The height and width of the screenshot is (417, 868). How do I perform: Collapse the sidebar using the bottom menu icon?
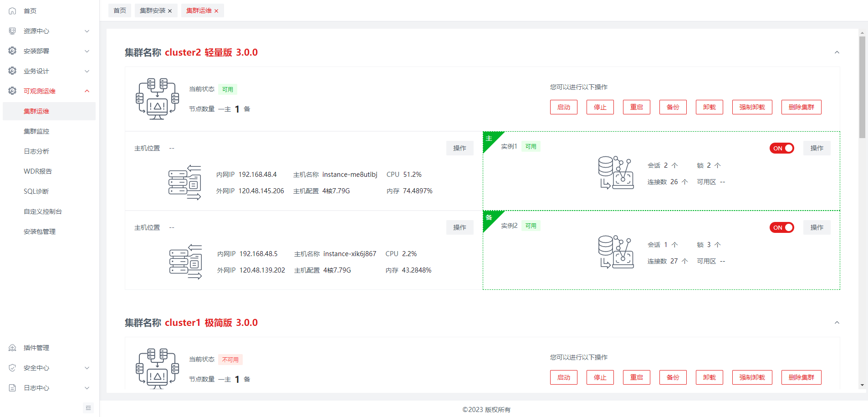pos(88,408)
